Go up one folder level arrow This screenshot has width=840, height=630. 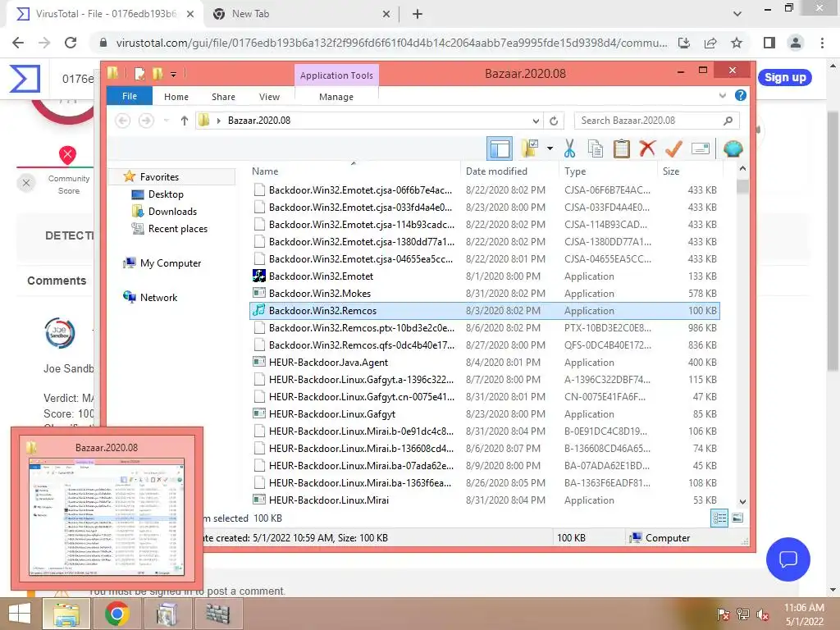point(185,121)
